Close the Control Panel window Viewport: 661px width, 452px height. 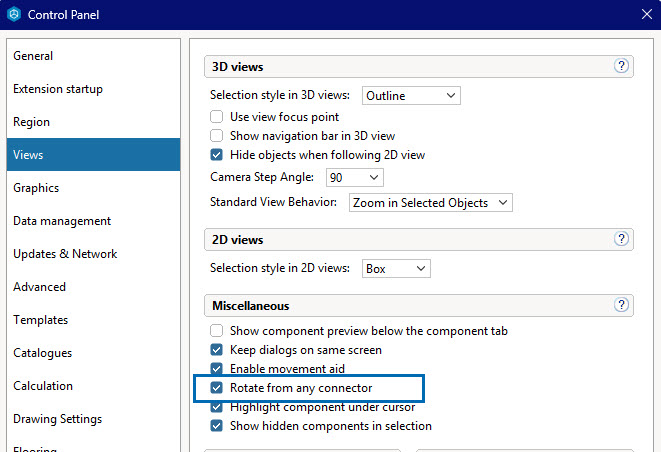(x=645, y=14)
